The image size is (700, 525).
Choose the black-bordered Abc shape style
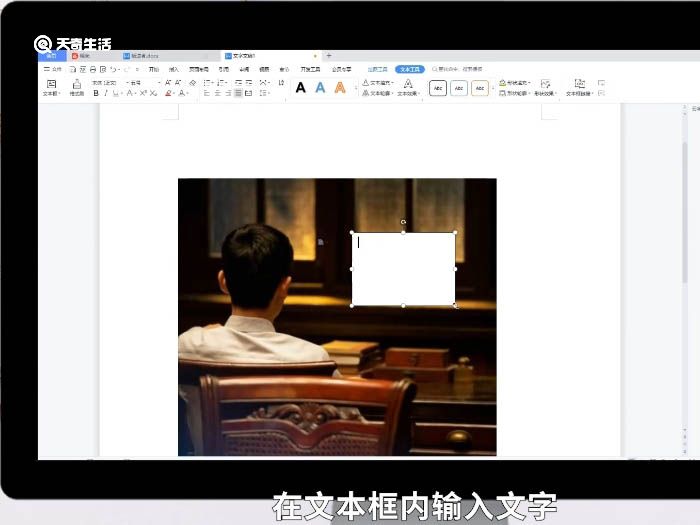coord(438,88)
